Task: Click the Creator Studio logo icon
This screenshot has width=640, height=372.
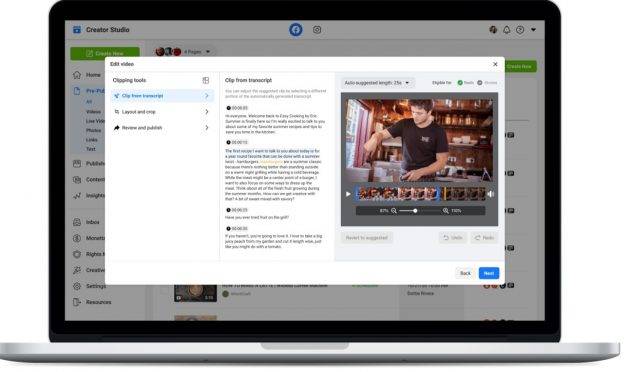Action: 77,30
